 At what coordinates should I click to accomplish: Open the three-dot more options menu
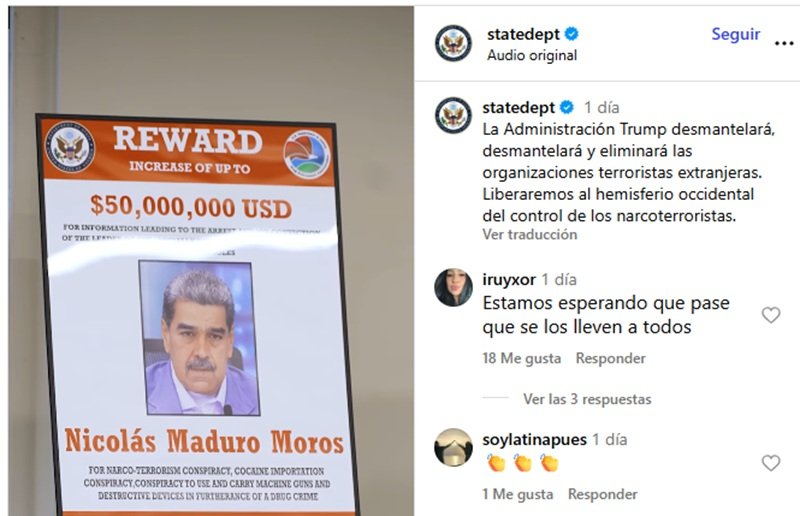pos(783,44)
